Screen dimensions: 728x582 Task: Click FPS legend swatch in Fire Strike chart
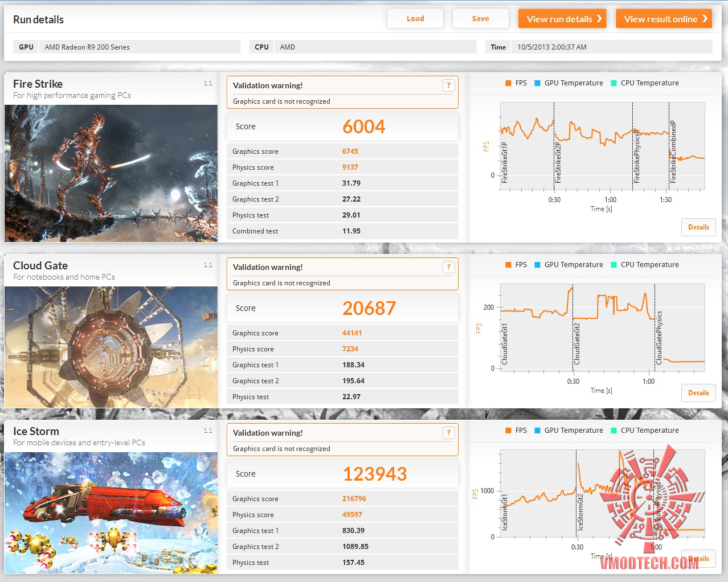click(x=508, y=83)
